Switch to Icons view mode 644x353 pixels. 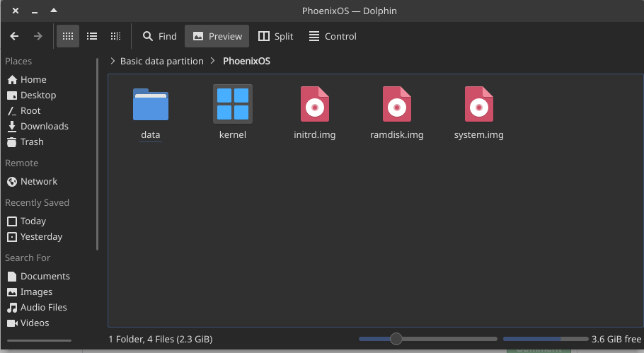pyautogui.click(x=68, y=36)
